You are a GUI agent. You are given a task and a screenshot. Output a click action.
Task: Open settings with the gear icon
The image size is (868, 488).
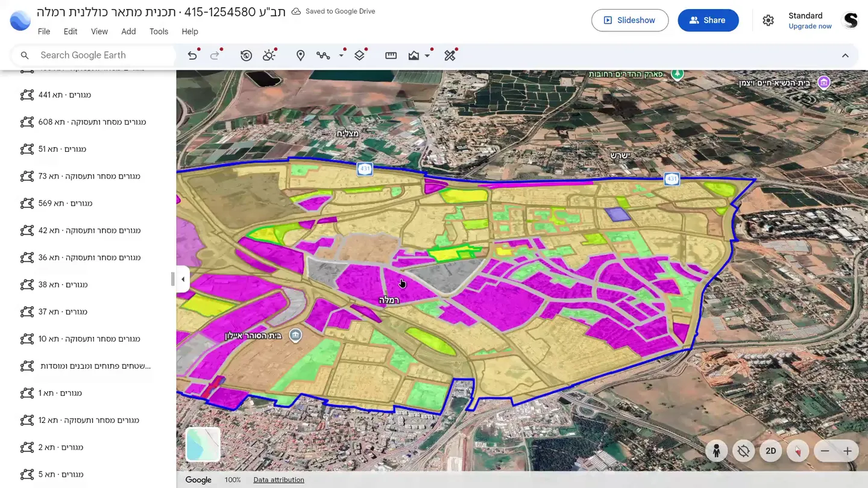pos(768,20)
